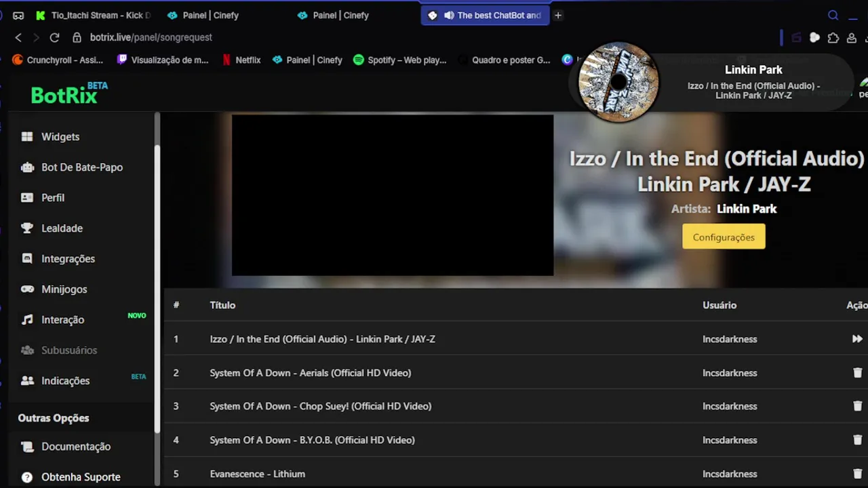The image size is (868, 488).
Task: Delete B.Y.O.B. from the song queue
Action: tap(857, 440)
